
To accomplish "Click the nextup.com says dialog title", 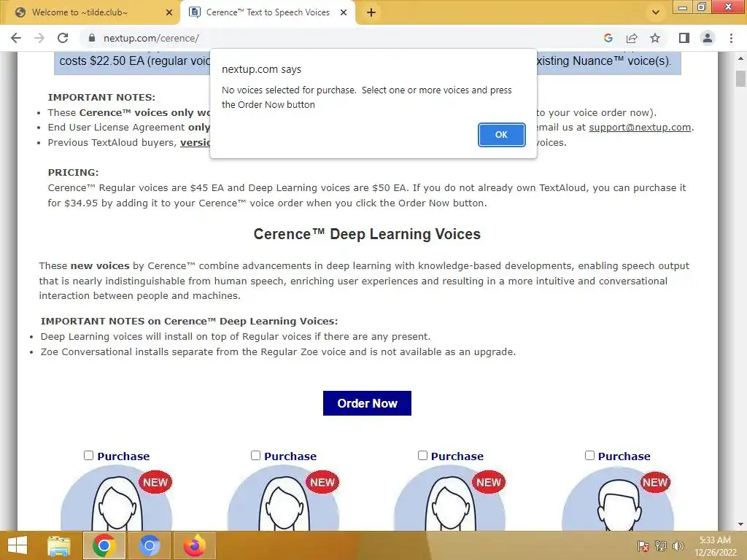I will (262, 69).
